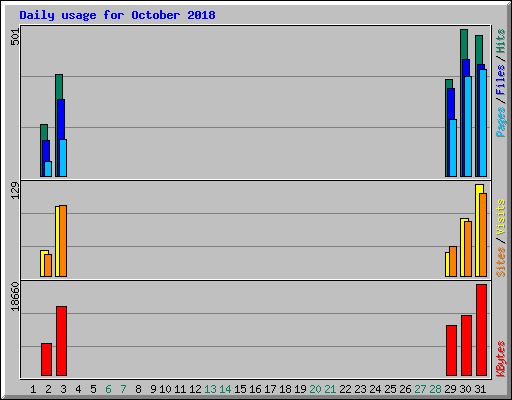This screenshot has height=400, width=512.
Task: Click the 129 axis maximum label
Action: tap(15, 191)
